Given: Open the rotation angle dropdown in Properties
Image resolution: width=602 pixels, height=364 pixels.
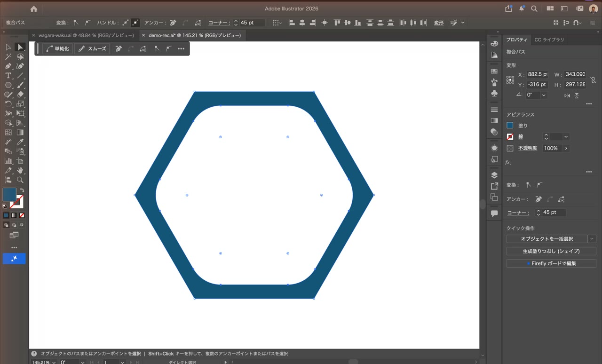Looking at the screenshot, I should [544, 95].
